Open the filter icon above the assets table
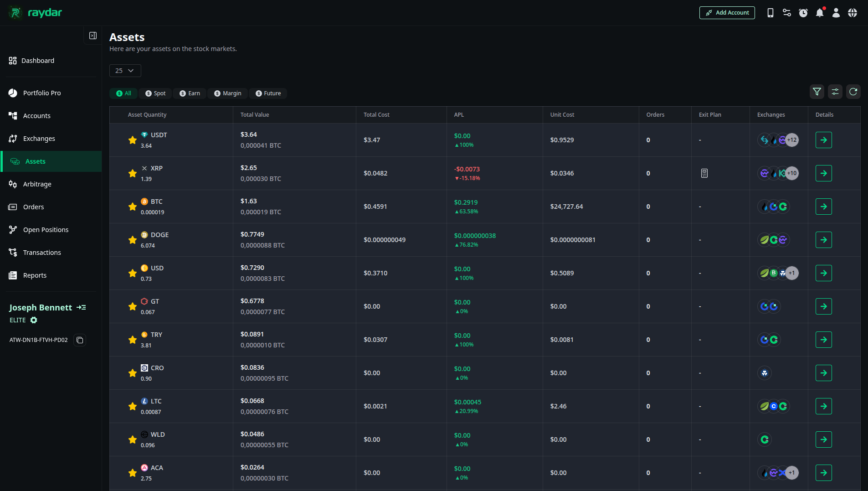Screen dimensions: 868x491 coord(817,92)
